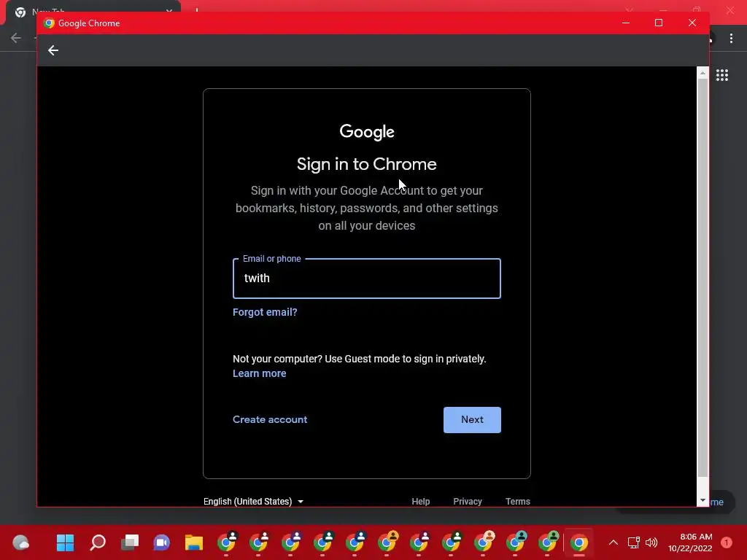
Task: Open the Help footer link
Action: point(421,502)
